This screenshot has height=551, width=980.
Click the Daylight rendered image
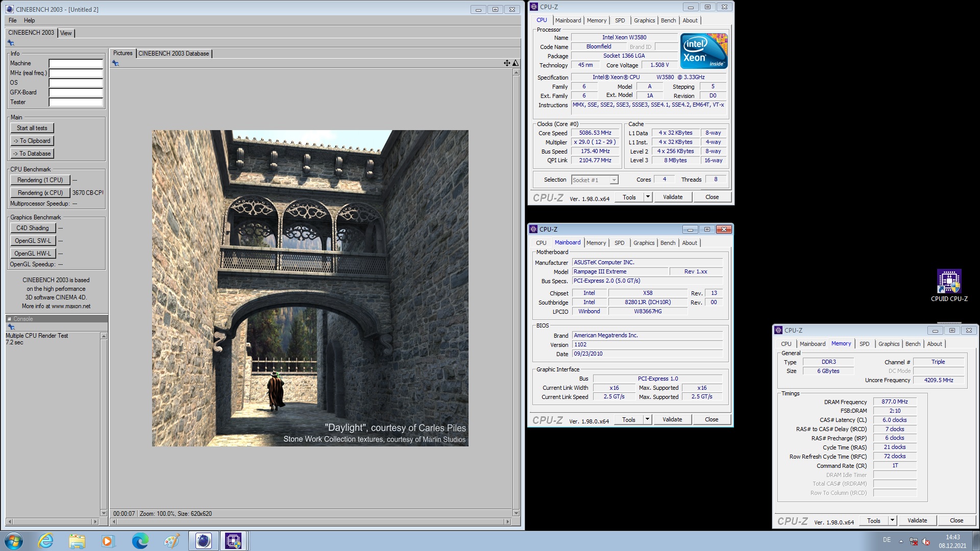310,288
